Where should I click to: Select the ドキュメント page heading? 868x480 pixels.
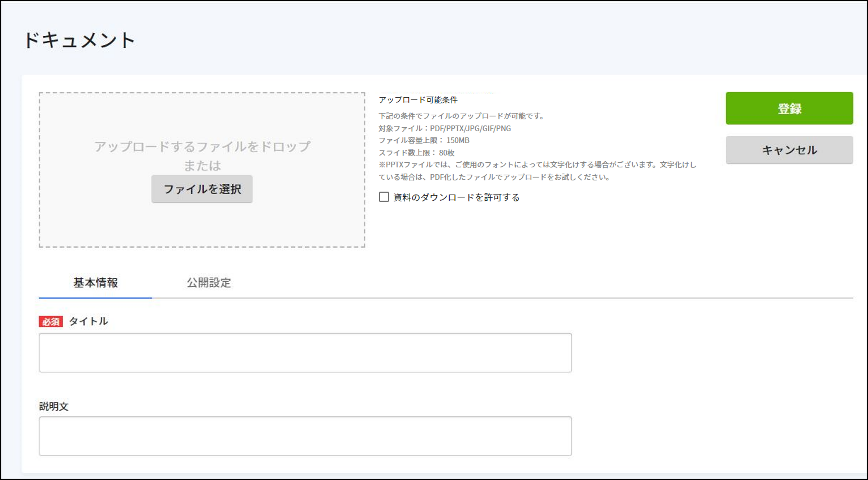tap(80, 40)
